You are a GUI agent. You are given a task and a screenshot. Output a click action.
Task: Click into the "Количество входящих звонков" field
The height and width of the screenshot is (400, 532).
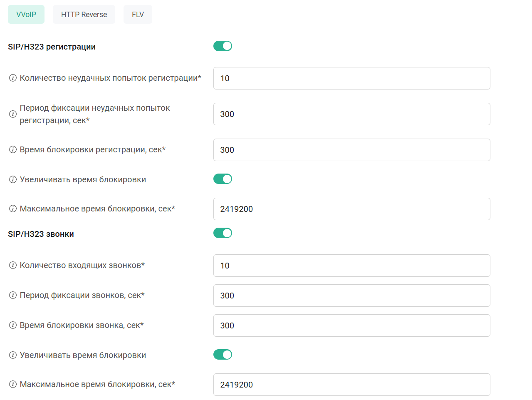[351, 266]
